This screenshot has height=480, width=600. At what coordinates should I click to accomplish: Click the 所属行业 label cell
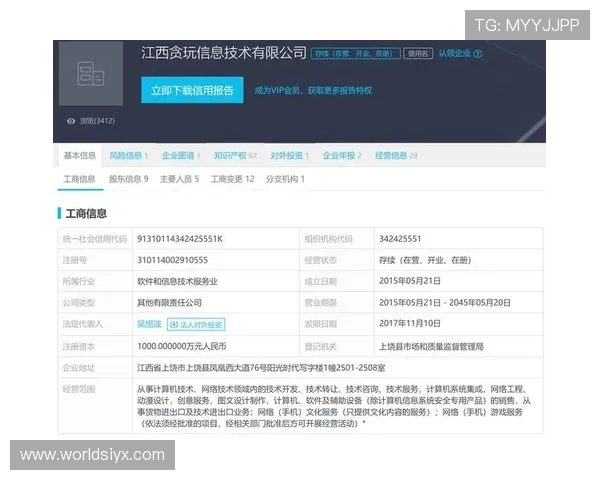point(95,282)
